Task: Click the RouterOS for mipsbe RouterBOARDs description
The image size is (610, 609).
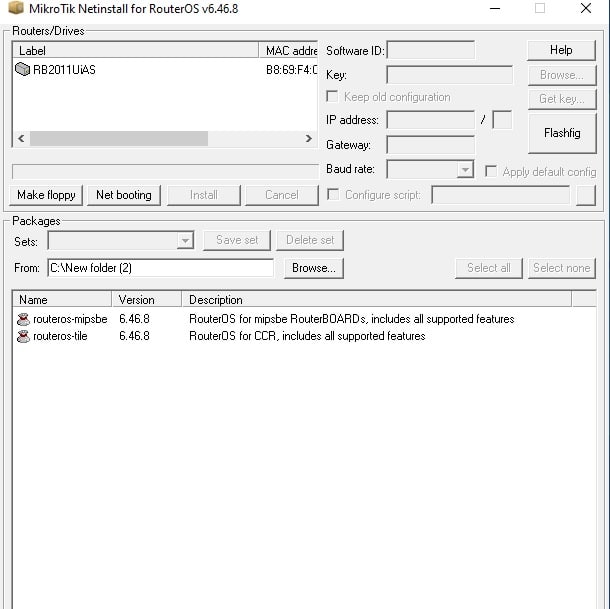Action: [352, 319]
